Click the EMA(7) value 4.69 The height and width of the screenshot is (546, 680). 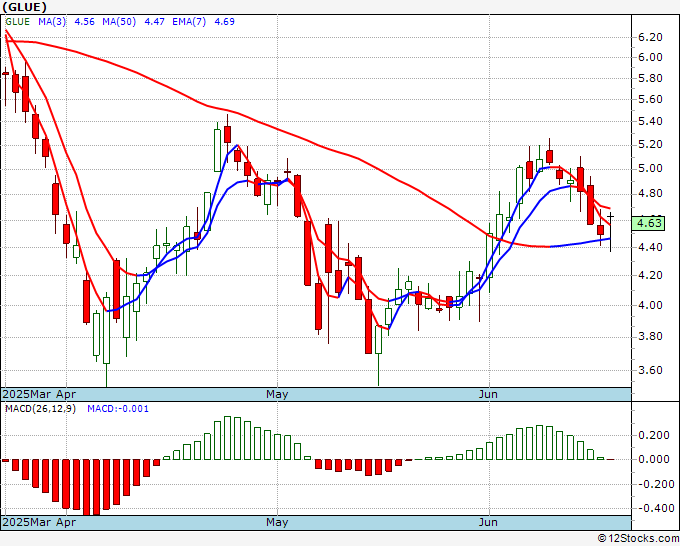coord(225,22)
